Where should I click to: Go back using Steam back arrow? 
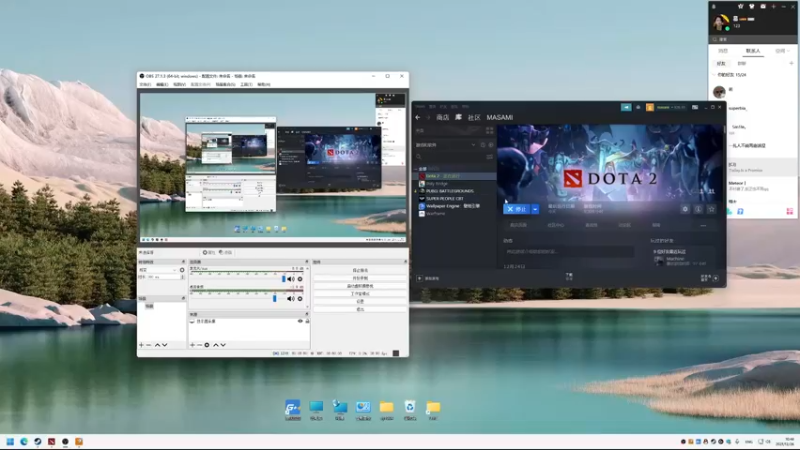pyautogui.click(x=418, y=117)
